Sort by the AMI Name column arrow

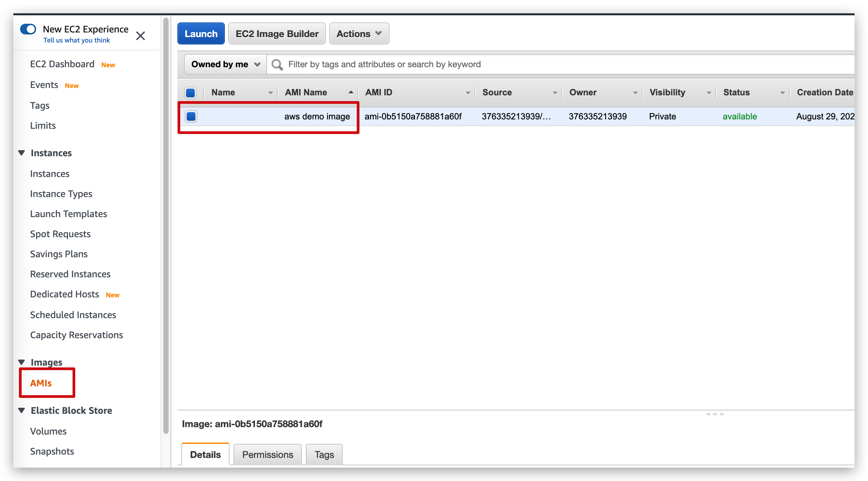(x=351, y=92)
